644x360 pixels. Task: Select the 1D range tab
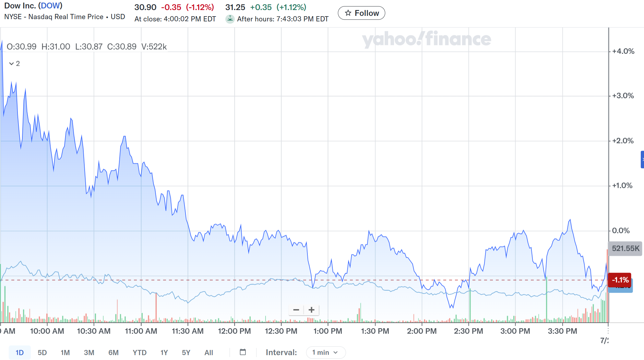(x=20, y=353)
